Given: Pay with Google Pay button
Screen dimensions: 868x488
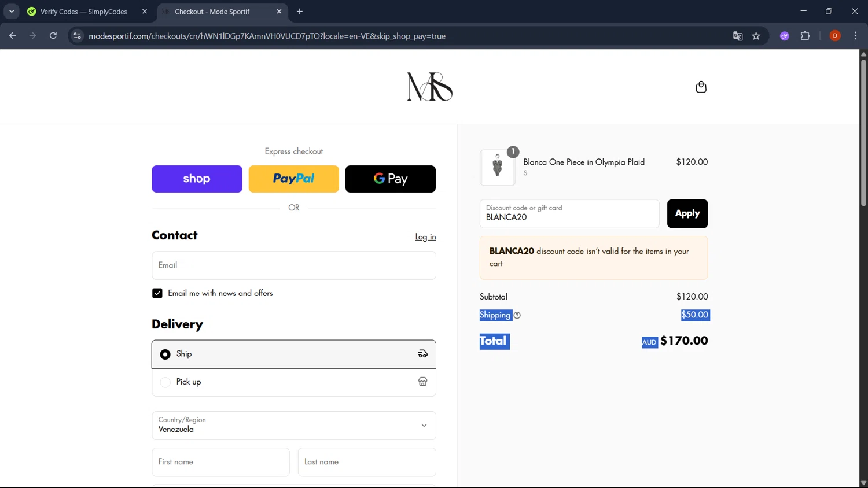Looking at the screenshot, I should click(391, 179).
